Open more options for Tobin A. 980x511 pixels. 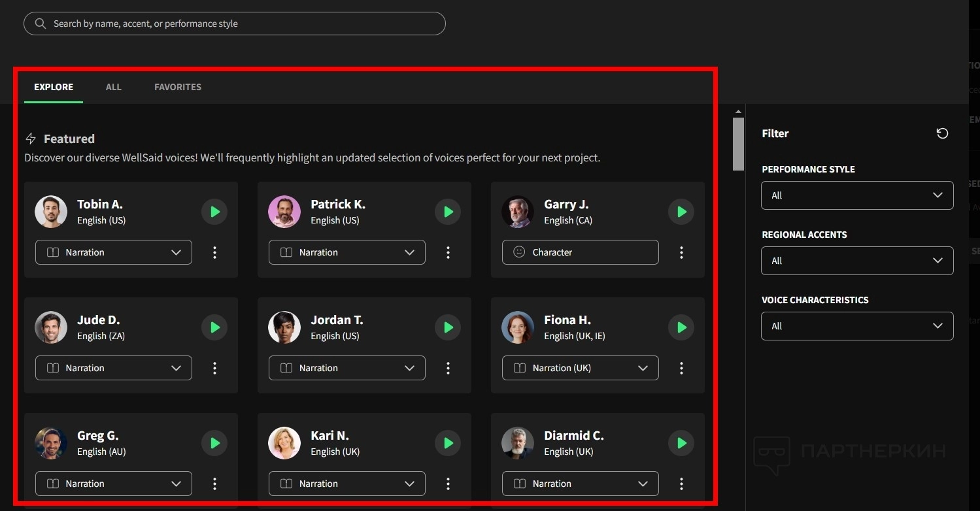coord(214,252)
